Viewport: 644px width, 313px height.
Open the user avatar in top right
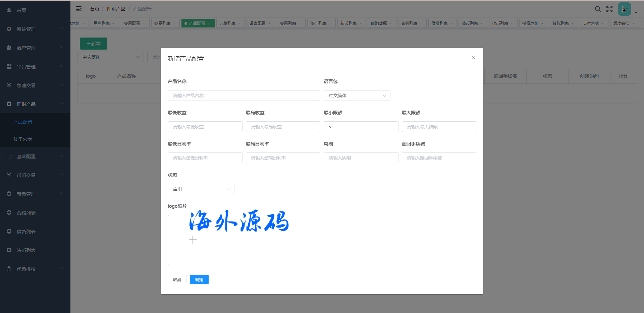[624, 9]
